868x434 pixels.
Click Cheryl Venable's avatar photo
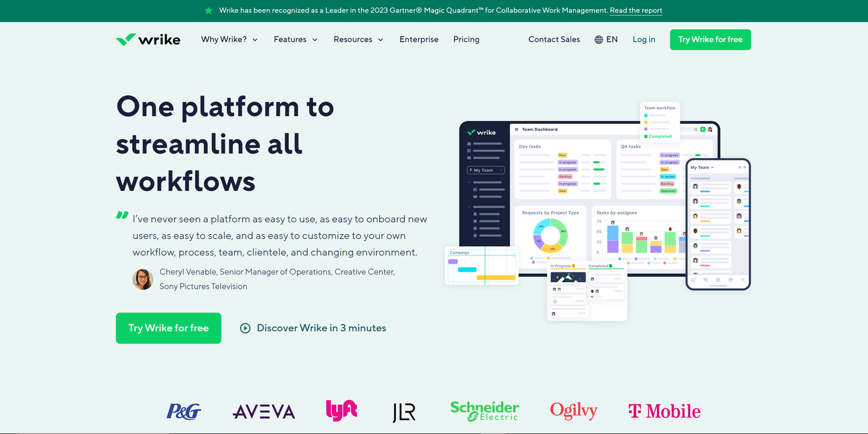click(143, 279)
